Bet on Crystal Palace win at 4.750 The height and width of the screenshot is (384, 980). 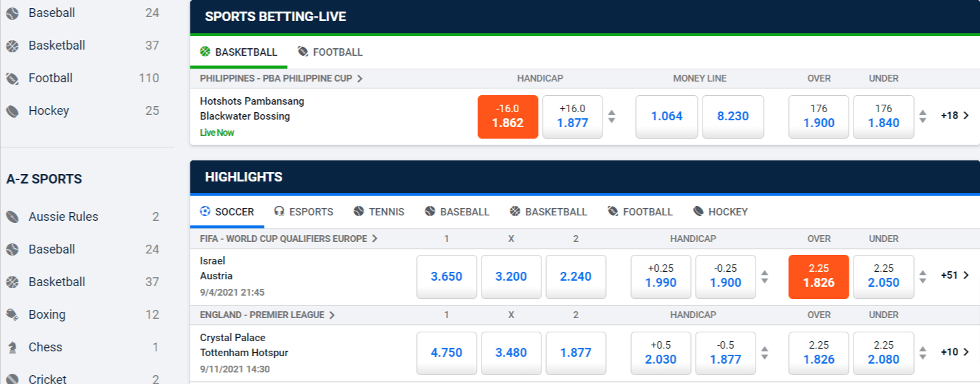(447, 353)
